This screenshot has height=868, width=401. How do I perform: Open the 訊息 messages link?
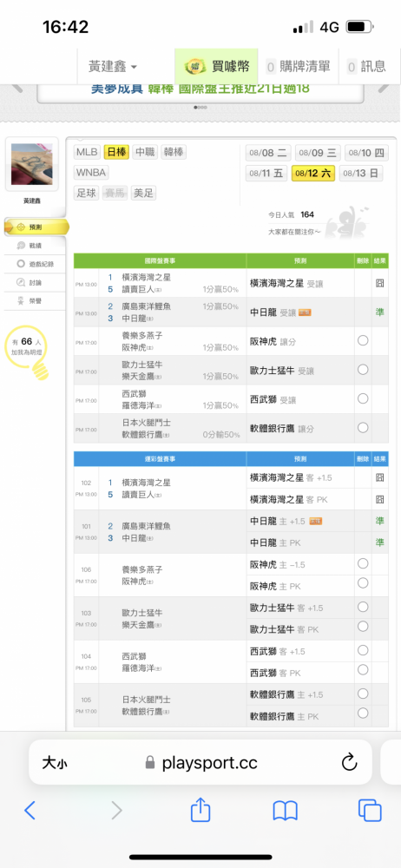367,67
